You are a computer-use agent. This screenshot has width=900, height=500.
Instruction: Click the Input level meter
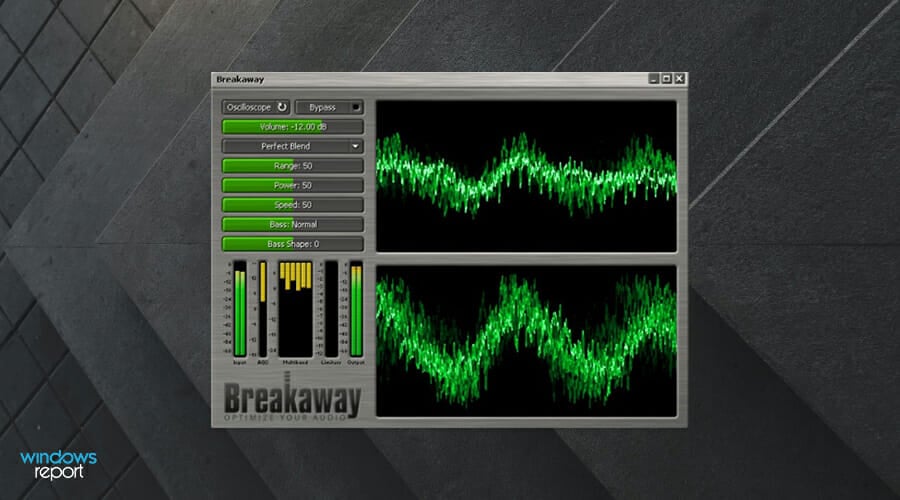pos(239,308)
